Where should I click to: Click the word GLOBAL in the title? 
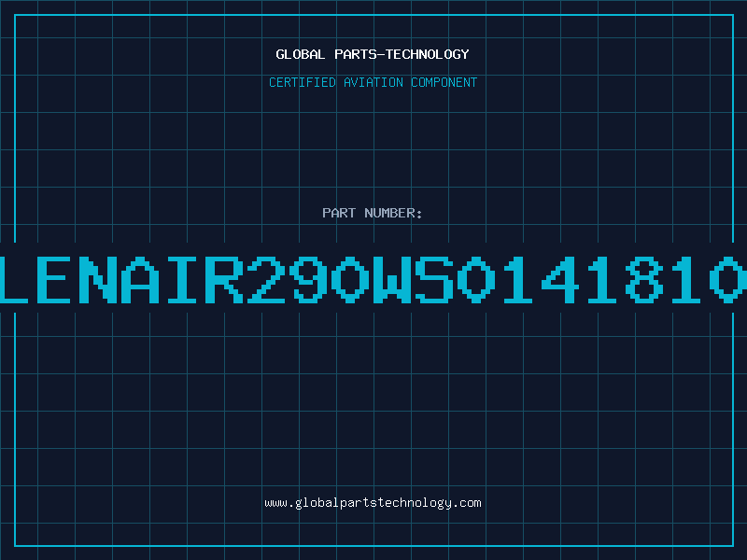[x=300, y=54]
